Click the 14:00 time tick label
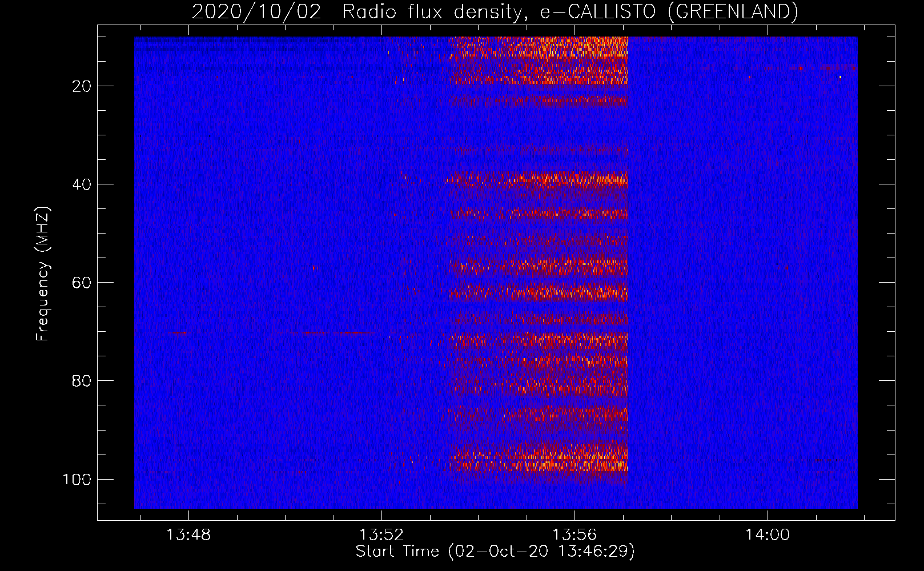Image resolution: width=924 pixels, height=571 pixels. (x=768, y=535)
